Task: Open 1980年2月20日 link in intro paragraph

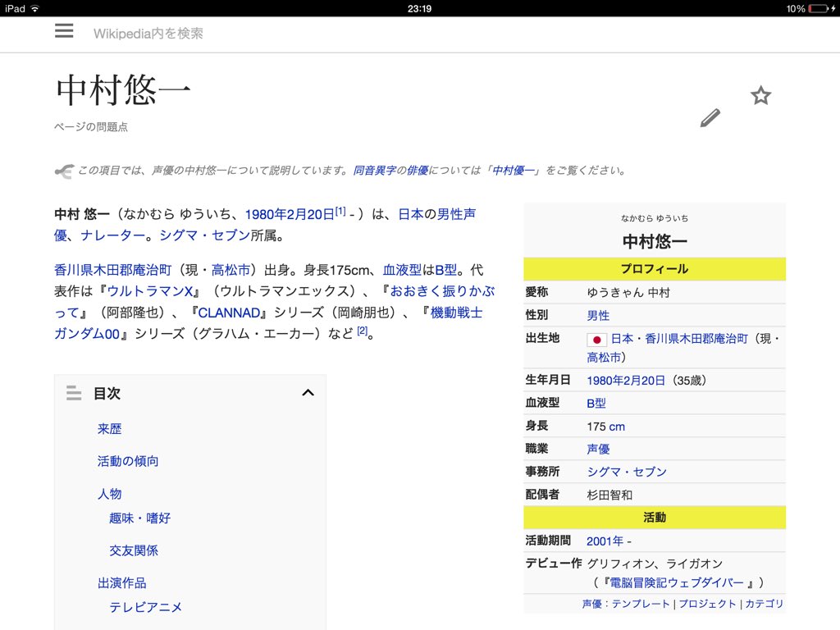Action: (x=290, y=214)
